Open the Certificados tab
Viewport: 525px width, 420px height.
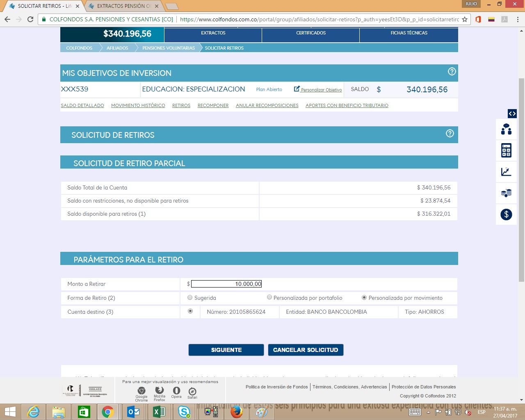310,33
